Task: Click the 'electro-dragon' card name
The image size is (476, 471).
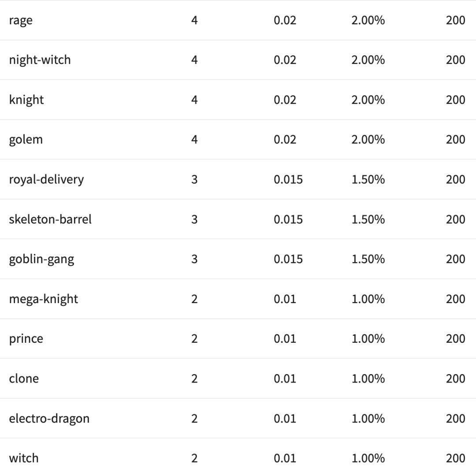Action: pos(49,418)
